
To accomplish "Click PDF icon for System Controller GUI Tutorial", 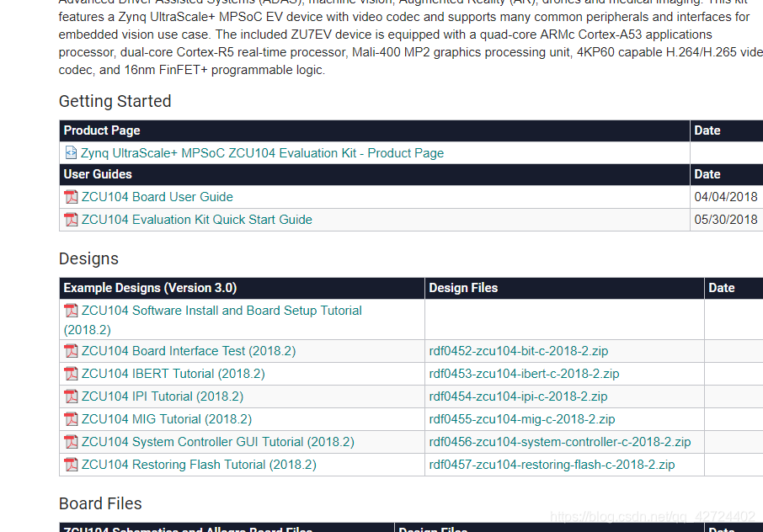I will pyautogui.click(x=71, y=442).
